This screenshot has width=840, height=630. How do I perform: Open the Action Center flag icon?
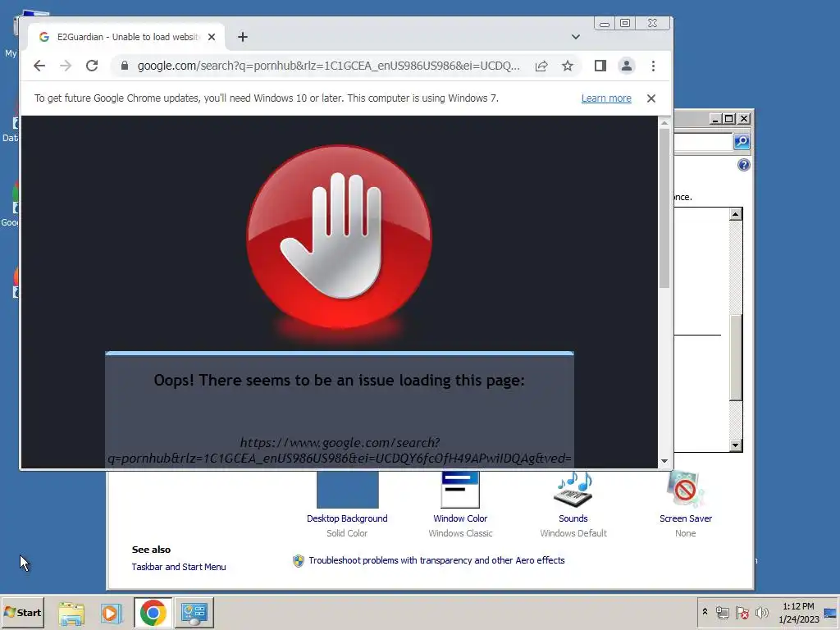point(742,612)
